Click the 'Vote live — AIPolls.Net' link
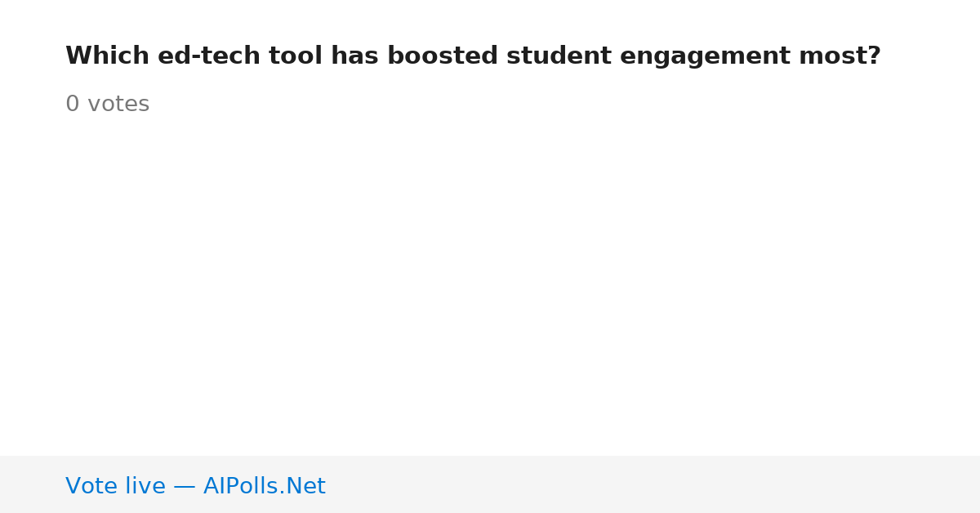Viewport: 980px width, 513px height. click(195, 487)
